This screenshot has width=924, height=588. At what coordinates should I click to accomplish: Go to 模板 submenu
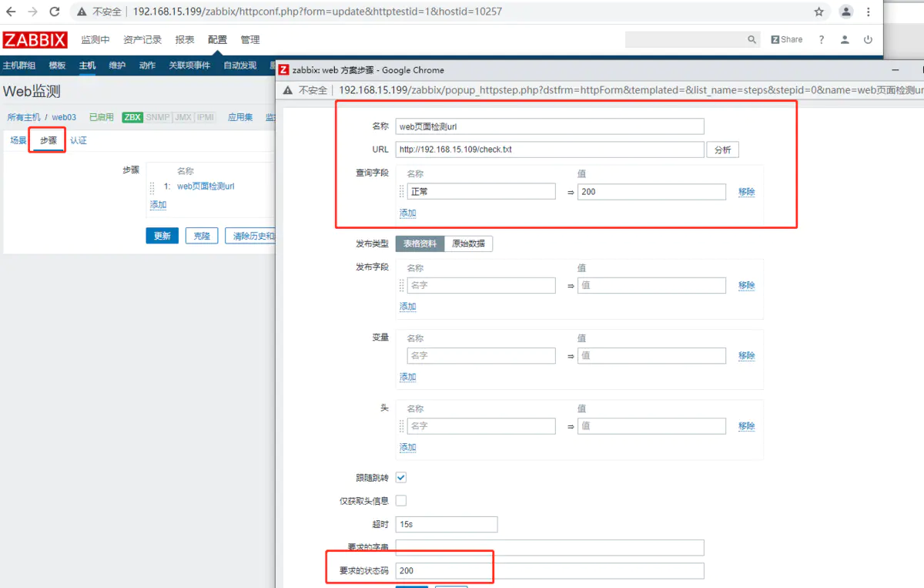point(58,66)
